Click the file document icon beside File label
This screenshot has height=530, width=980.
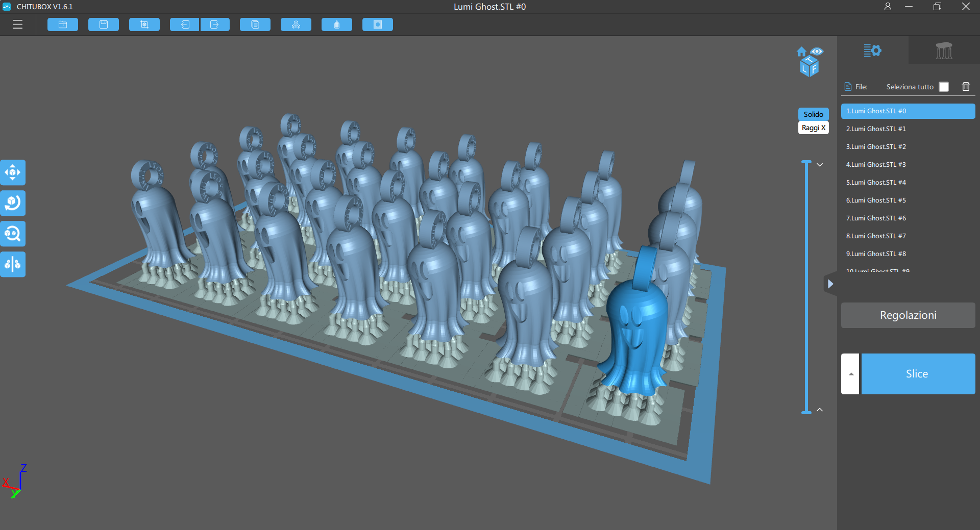point(848,87)
